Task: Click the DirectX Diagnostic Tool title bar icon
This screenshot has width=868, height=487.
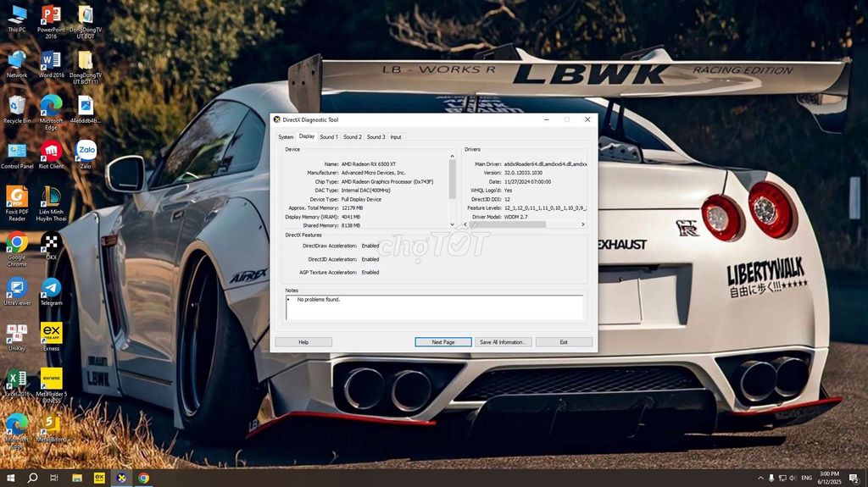Action: pyautogui.click(x=277, y=119)
